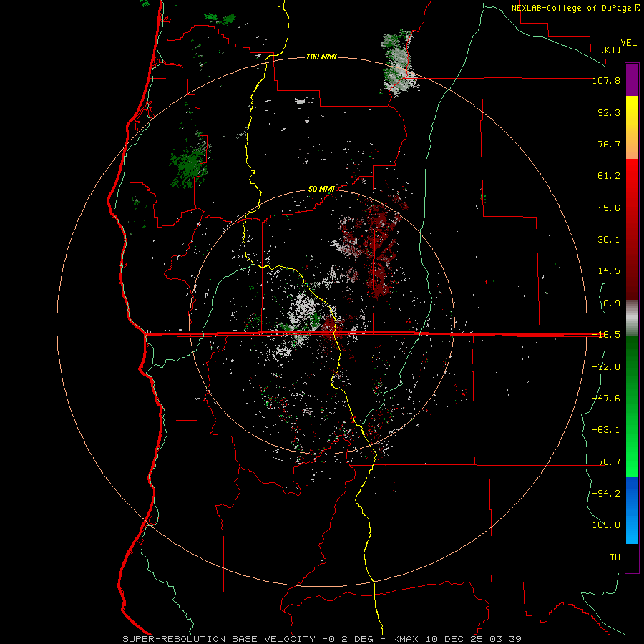
Task: Click the '-0.2 DEG' elevation angle text
Action: coord(348,639)
